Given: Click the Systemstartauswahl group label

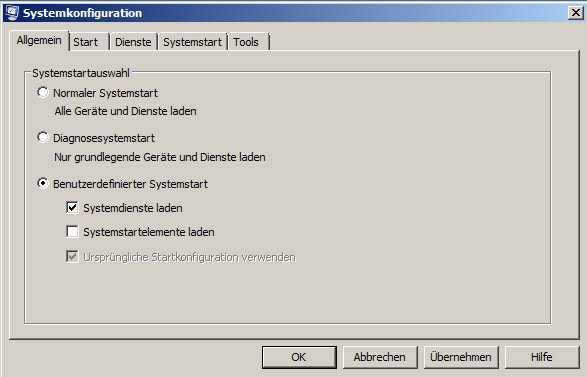Looking at the screenshot, I should point(81,73).
